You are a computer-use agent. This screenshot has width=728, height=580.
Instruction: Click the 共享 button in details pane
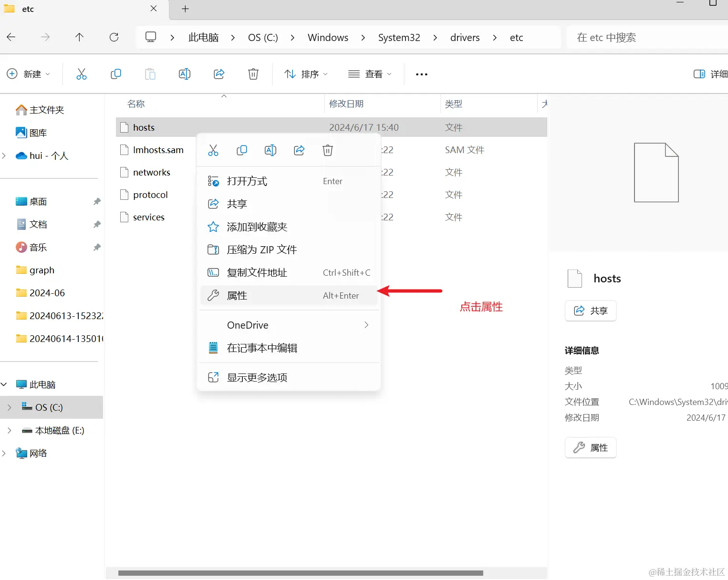pyautogui.click(x=591, y=311)
